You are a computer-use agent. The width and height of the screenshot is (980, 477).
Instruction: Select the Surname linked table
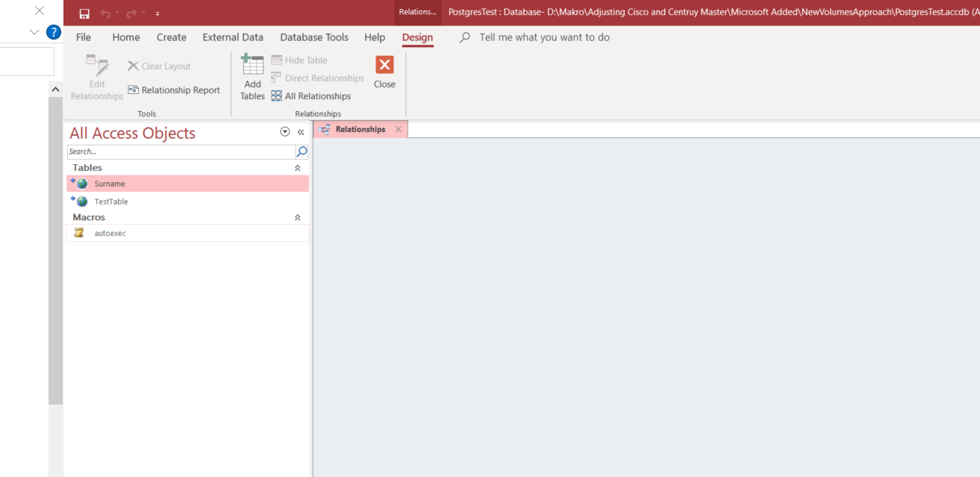coord(187,184)
